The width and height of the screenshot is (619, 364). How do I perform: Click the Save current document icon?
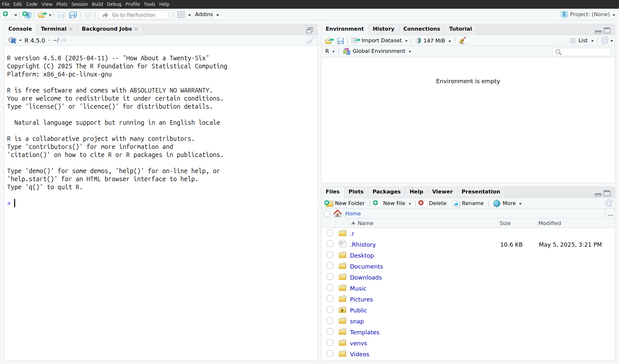(61, 15)
